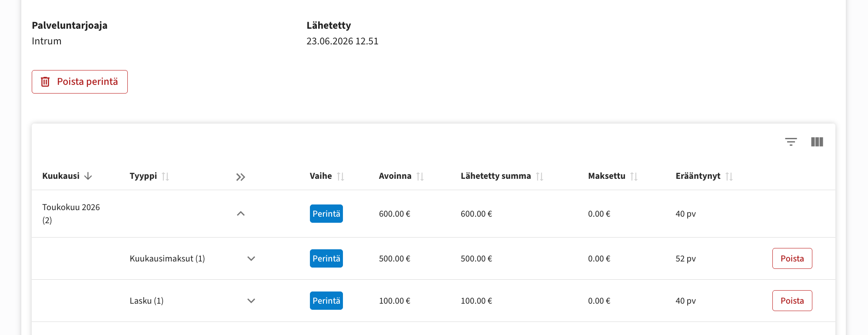Image resolution: width=868 pixels, height=335 pixels.
Task: Open the table filter icon
Action: [791, 142]
